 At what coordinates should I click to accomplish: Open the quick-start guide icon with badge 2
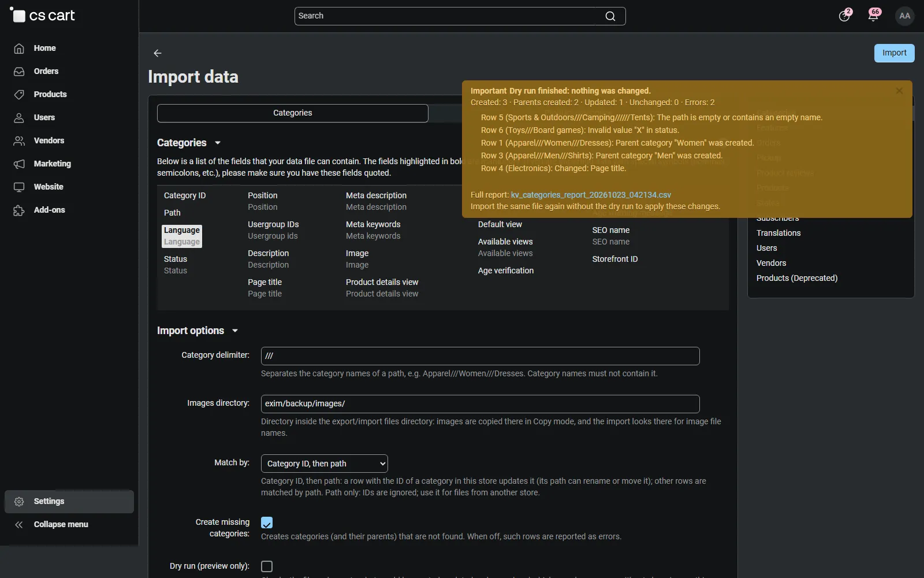click(x=844, y=16)
